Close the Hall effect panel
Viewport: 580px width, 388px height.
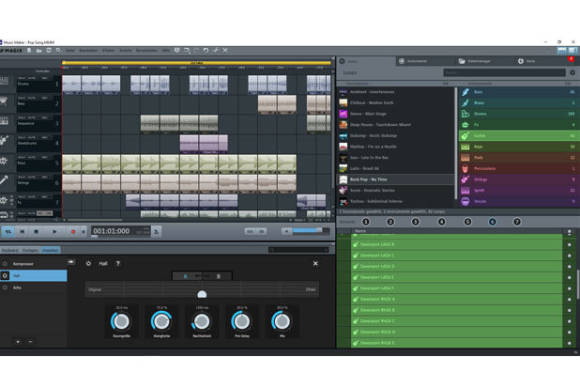tap(316, 263)
